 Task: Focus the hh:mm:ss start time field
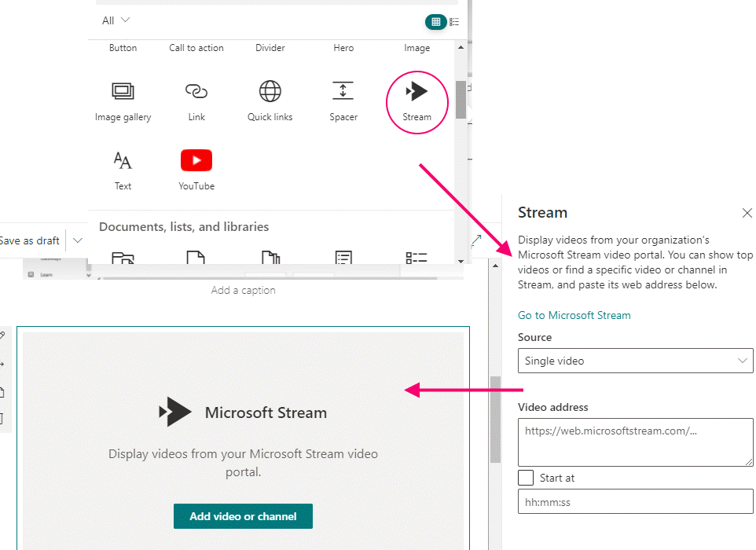[635, 501]
